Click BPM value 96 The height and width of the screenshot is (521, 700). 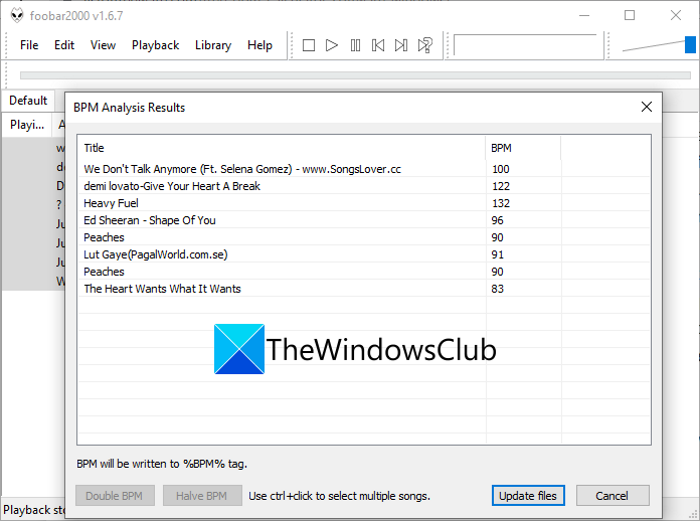click(497, 220)
